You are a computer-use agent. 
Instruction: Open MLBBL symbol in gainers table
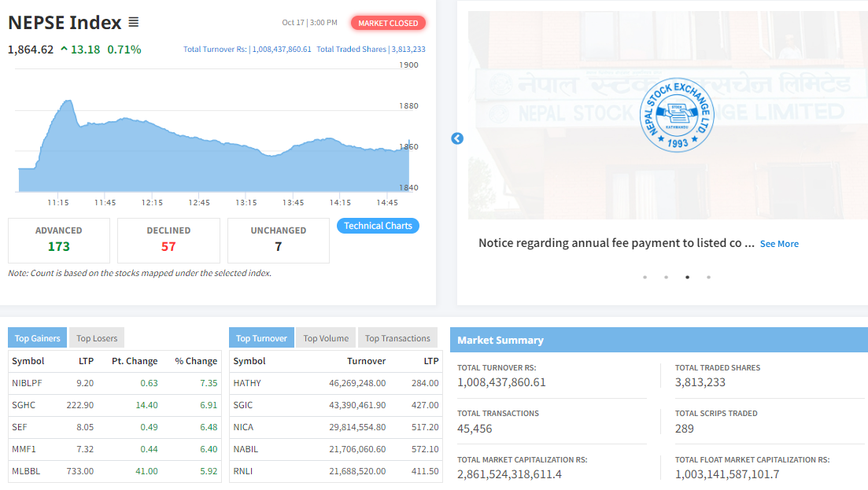[x=26, y=471]
